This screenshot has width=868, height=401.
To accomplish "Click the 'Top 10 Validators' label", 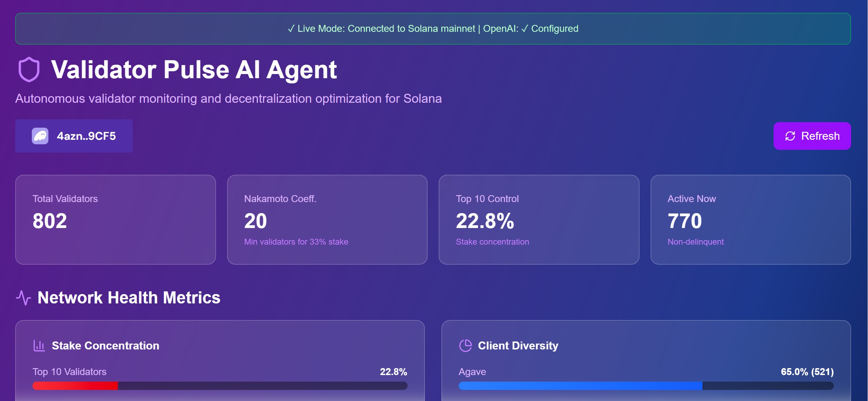I will (69, 372).
